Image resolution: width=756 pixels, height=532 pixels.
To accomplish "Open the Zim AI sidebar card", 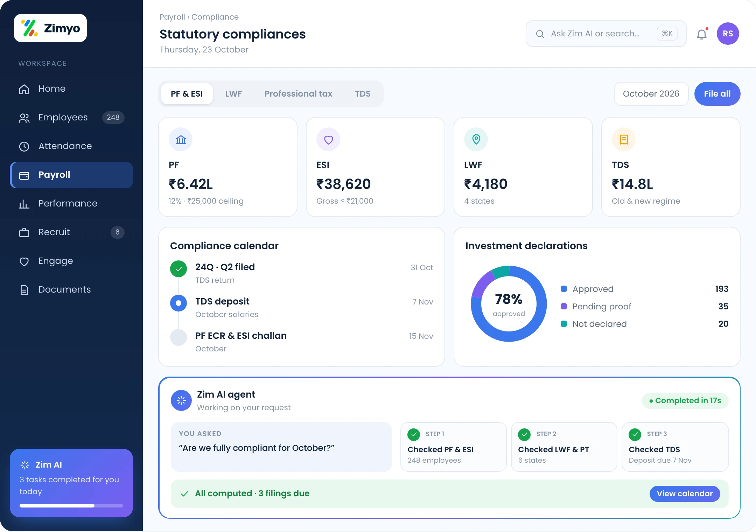I will click(x=71, y=483).
